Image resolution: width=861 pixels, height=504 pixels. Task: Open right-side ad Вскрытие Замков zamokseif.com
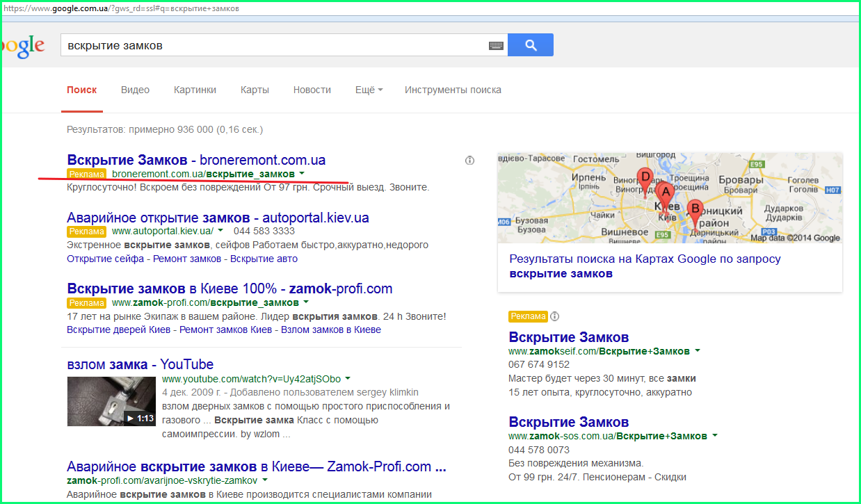click(568, 337)
